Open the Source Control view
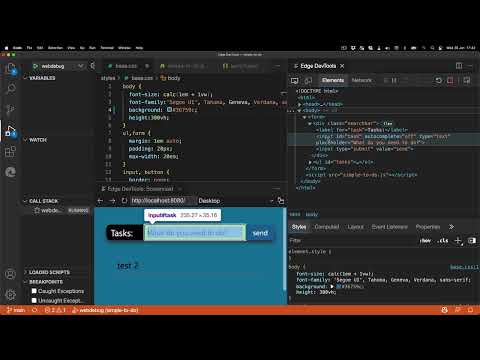 click(10, 109)
